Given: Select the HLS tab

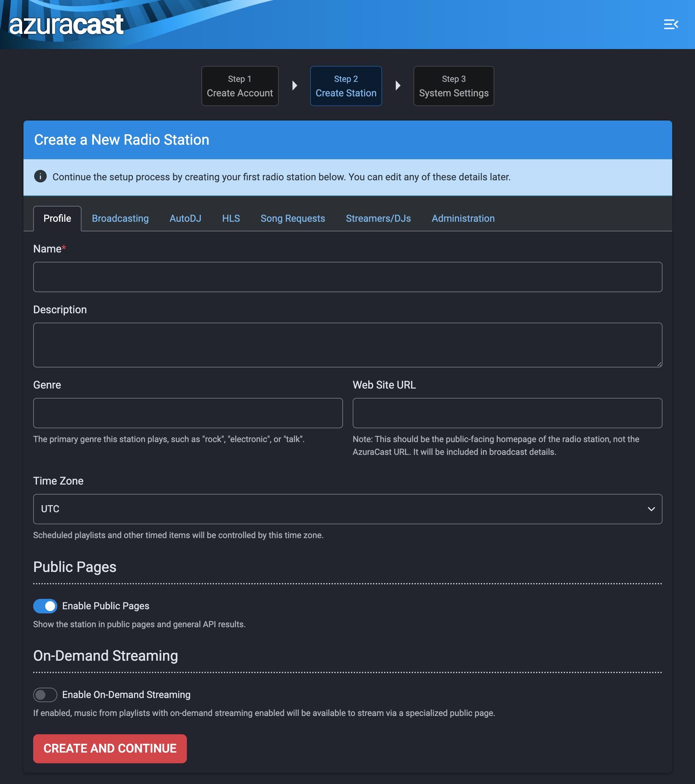Looking at the screenshot, I should tap(231, 218).
